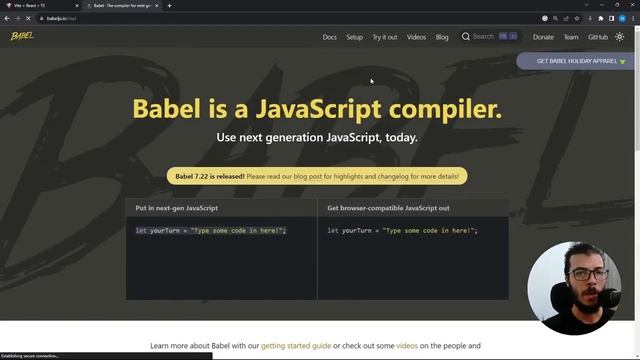The width and height of the screenshot is (640, 360).
Task: Open the browser side panel icon
Action: pos(611,18)
